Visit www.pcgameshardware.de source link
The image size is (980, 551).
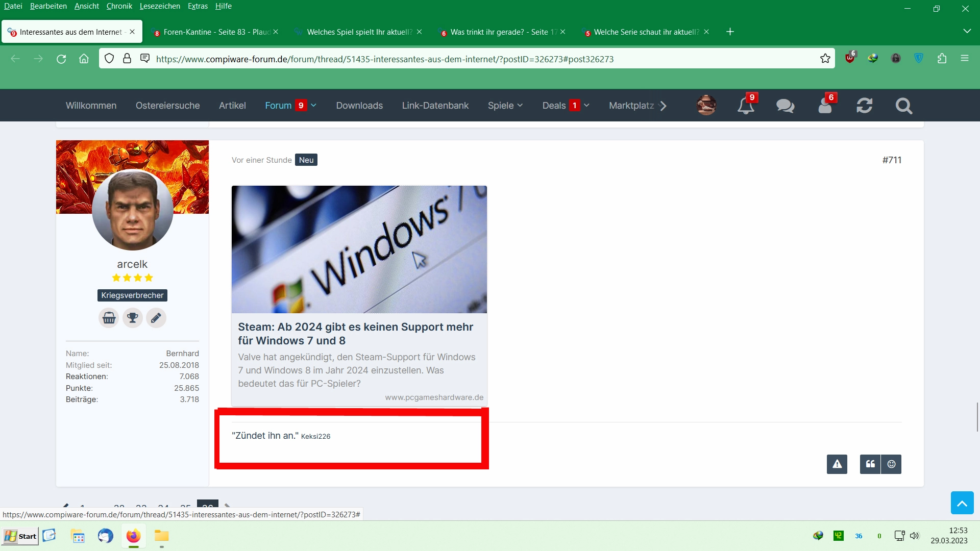(434, 397)
